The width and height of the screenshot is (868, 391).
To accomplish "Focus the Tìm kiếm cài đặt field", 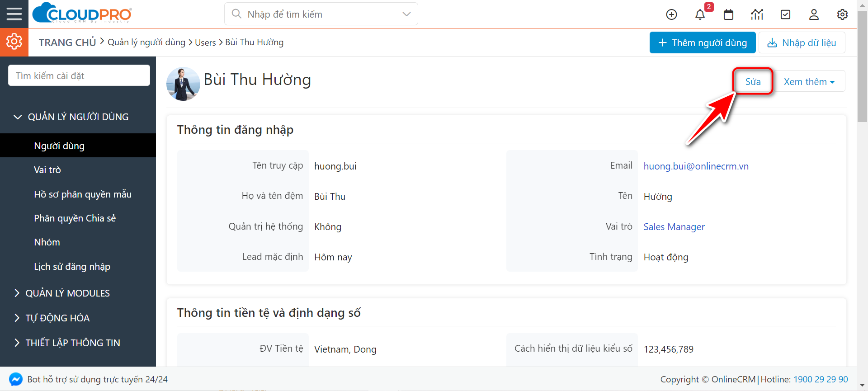I will pyautogui.click(x=79, y=75).
